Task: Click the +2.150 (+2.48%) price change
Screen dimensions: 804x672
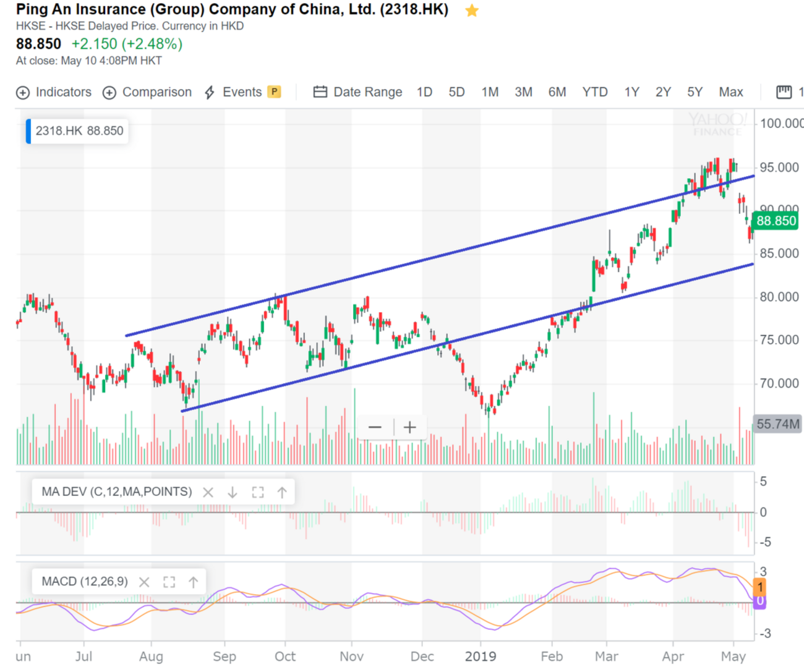Action: [x=127, y=44]
